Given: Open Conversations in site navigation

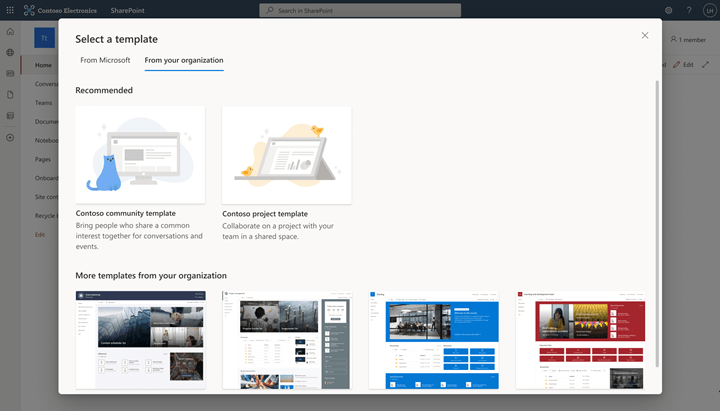Looking at the screenshot, I should point(46,84).
